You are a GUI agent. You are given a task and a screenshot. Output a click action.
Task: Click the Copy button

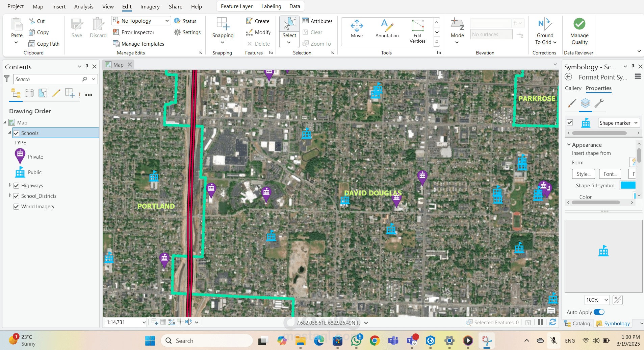pyautogui.click(x=39, y=32)
